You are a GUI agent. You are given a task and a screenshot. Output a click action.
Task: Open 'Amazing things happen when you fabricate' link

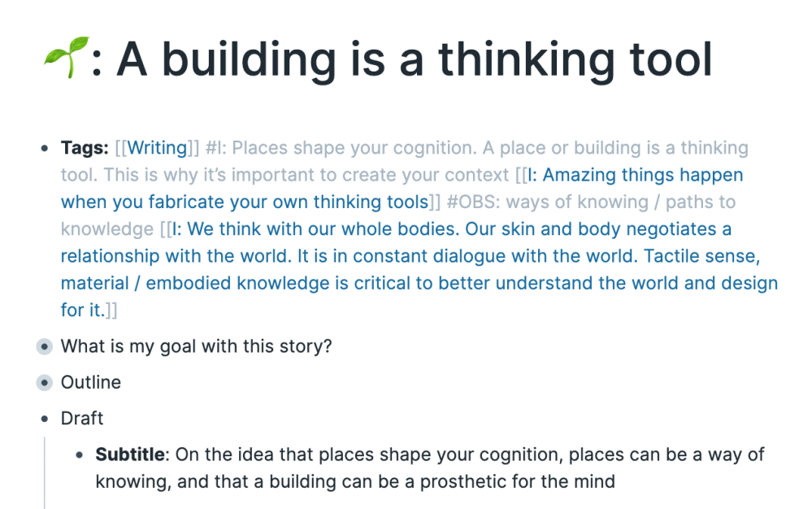(x=402, y=189)
